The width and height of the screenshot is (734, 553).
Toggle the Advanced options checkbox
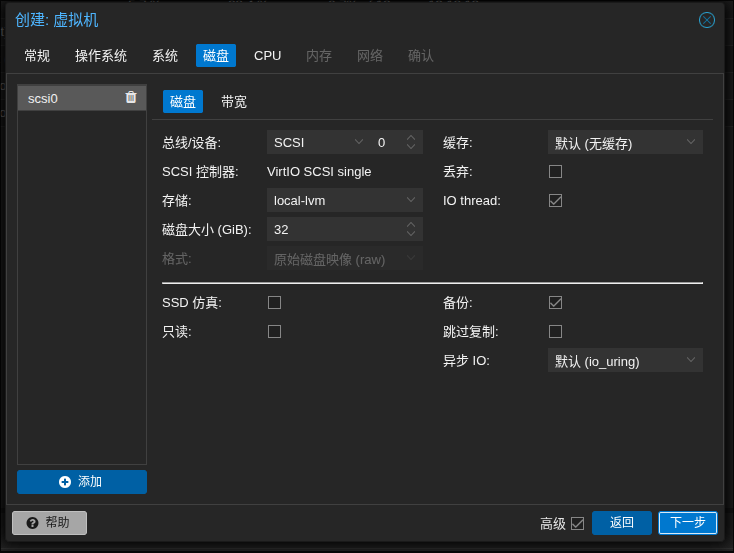(x=577, y=523)
